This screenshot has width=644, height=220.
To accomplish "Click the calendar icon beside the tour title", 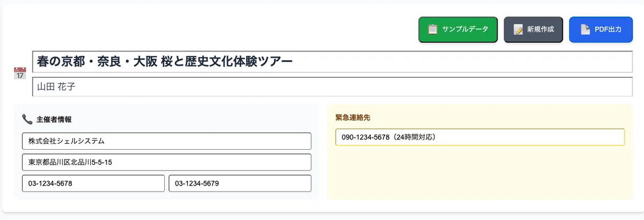I will click(20, 73).
